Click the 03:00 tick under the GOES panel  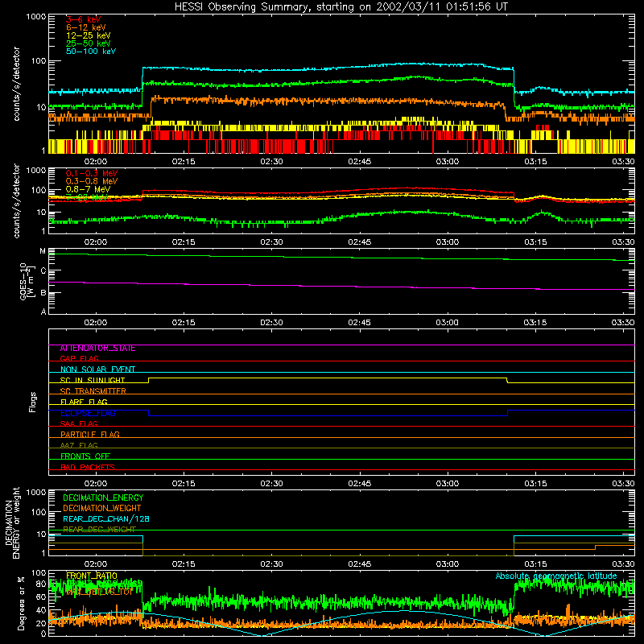coord(448,323)
